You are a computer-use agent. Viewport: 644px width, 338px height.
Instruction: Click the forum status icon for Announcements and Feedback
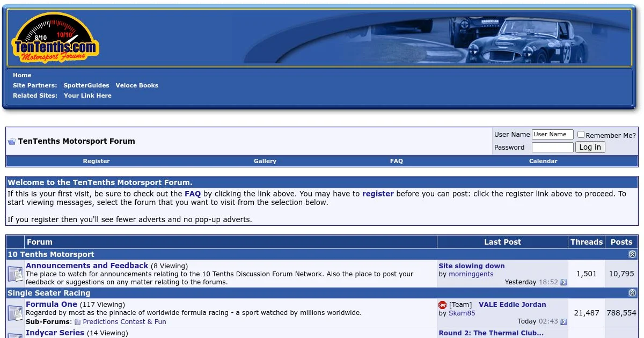click(x=15, y=274)
